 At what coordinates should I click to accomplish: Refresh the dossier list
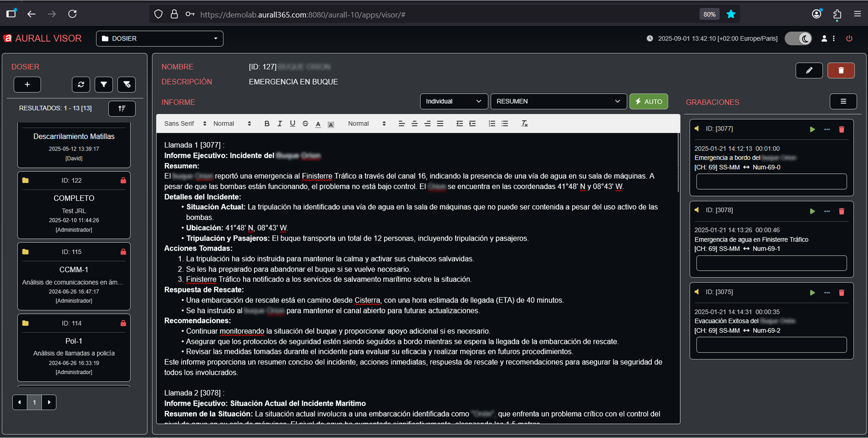point(81,85)
